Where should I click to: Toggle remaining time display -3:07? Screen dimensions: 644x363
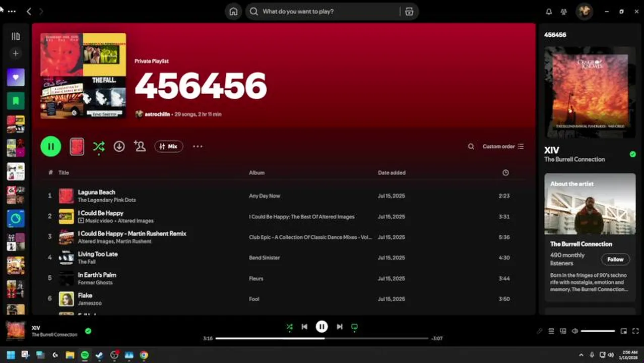point(437,338)
